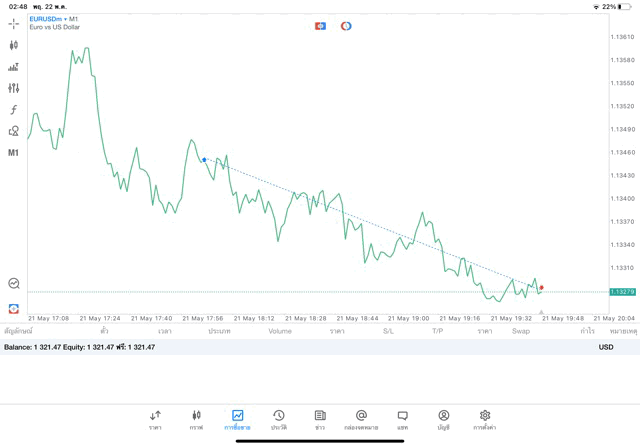Open the History (ประวัติ) tab
640x447 pixels.
pos(278,419)
